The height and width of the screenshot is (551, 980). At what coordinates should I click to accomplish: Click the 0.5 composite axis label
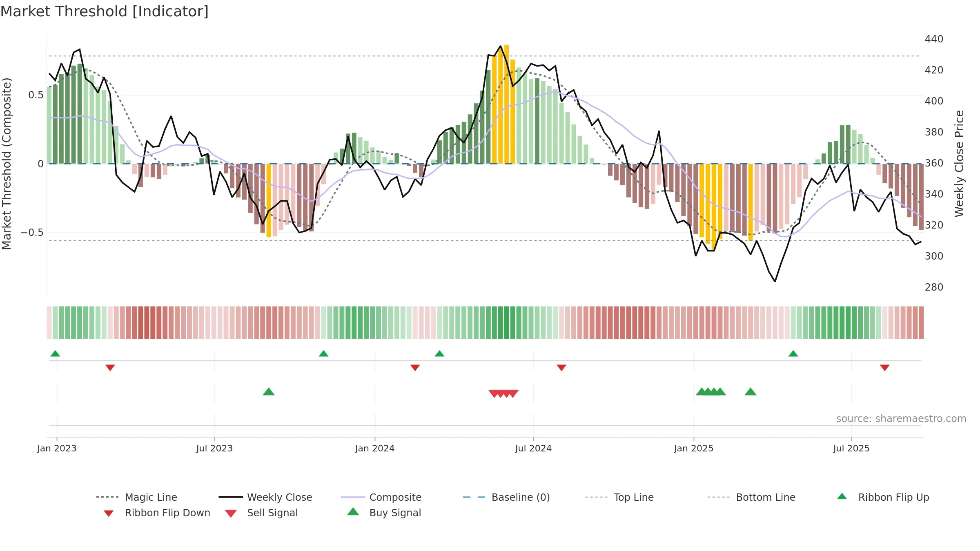click(36, 95)
